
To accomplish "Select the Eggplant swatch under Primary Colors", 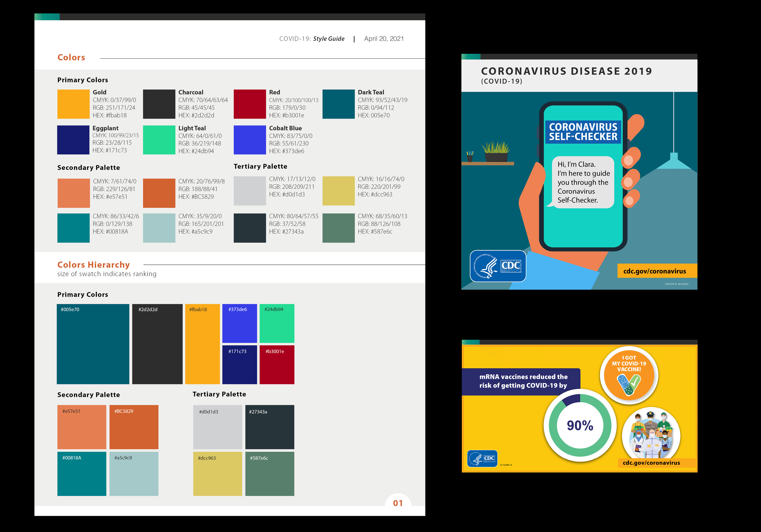I will coord(73,140).
